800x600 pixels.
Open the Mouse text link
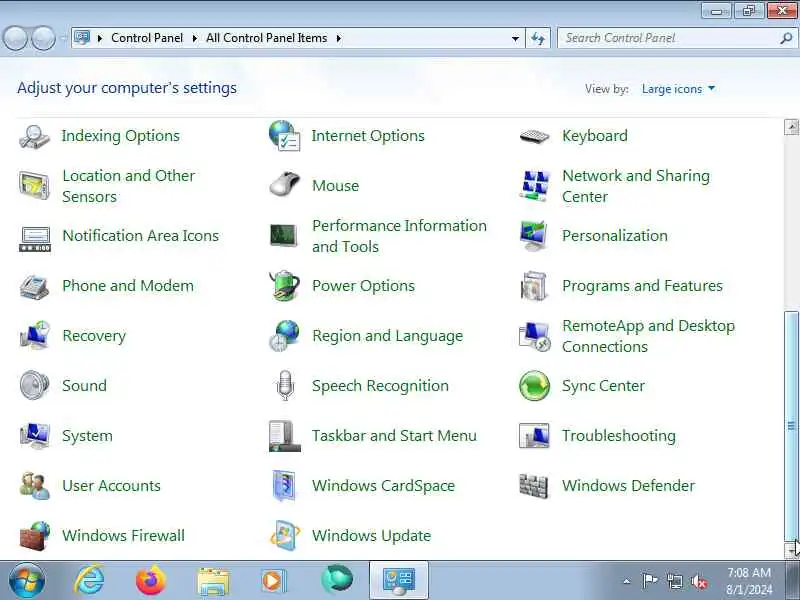335,186
